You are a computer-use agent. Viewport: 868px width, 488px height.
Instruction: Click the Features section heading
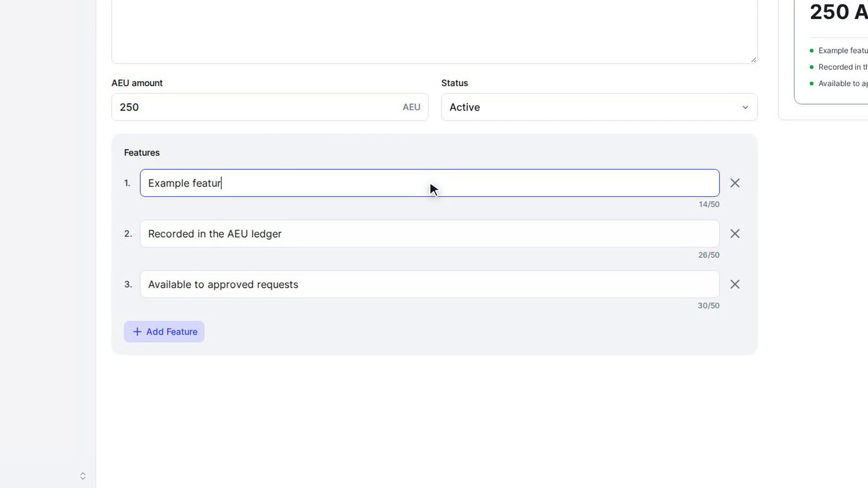[x=142, y=153]
